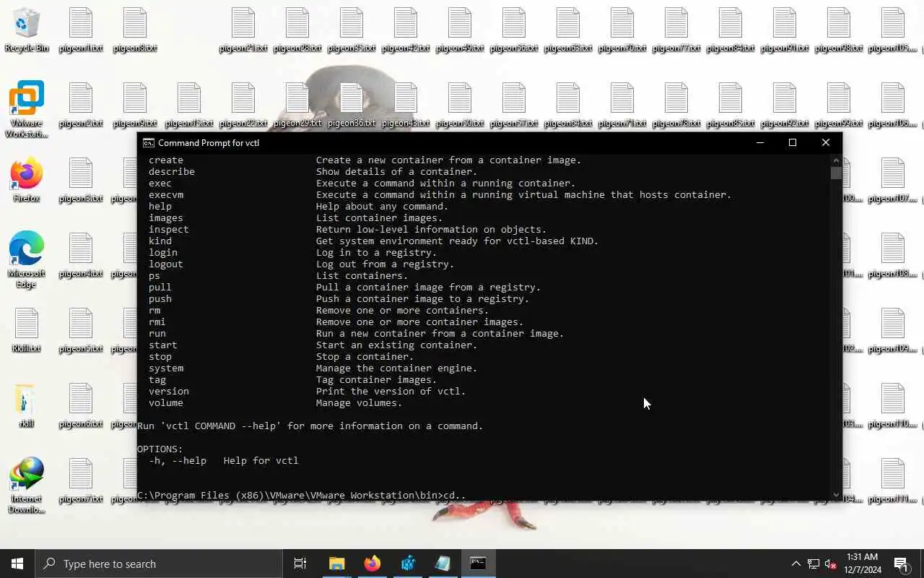The width and height of the screenshot is (924, 578).
Task: Open Task View from the taskbar
Action: point(300,564)
